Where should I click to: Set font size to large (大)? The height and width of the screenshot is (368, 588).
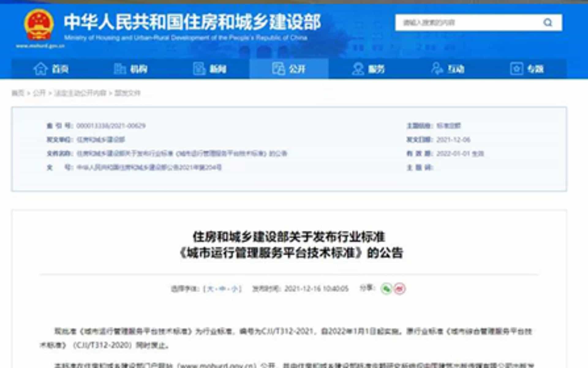click(210, 289)
